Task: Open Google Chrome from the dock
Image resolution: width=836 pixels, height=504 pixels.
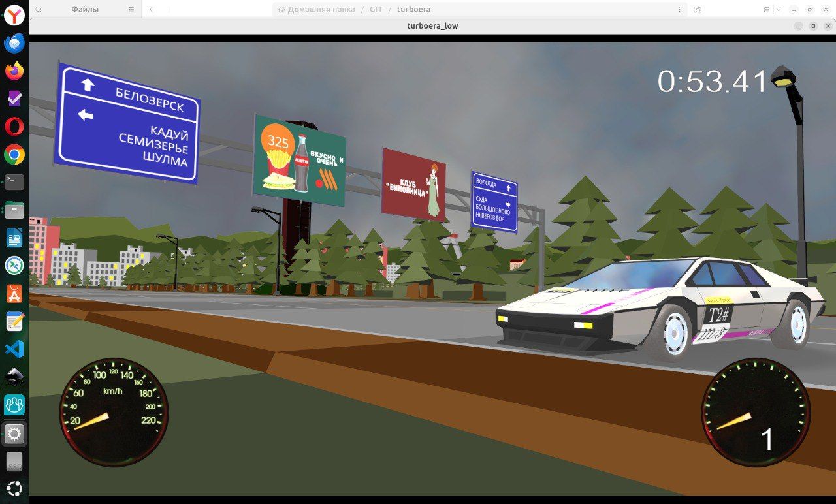Action: pyautogui.click(x=14, y=155)
